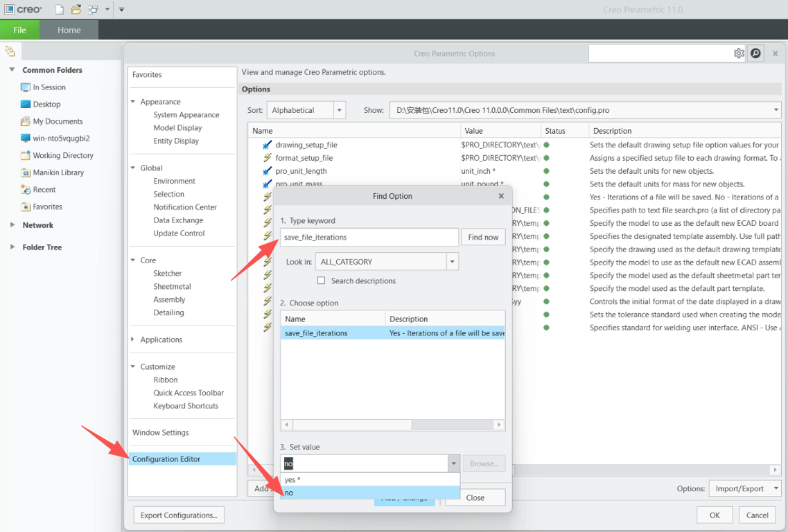Image resolution: width=788 pixels, height=532 pixels.
Task: Toggle the Search descriptions checkbox
Action: pyautogui.click(x=321, y=281)
